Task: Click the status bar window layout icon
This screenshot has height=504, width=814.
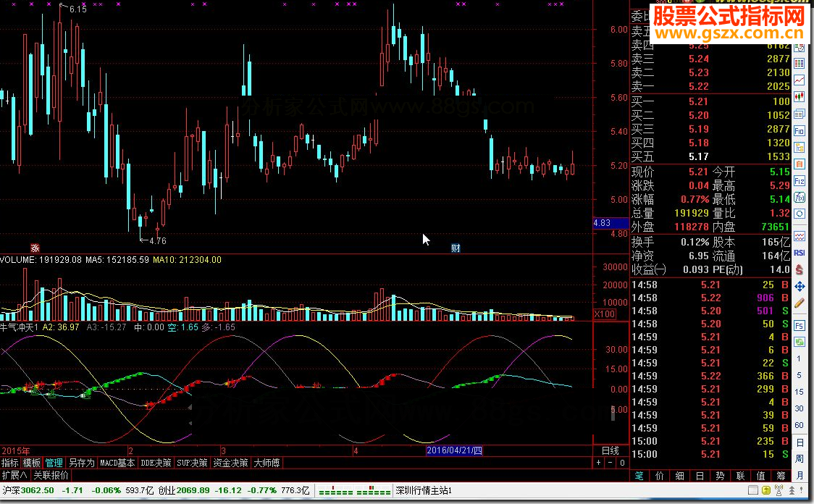Action: pos(753,490)
